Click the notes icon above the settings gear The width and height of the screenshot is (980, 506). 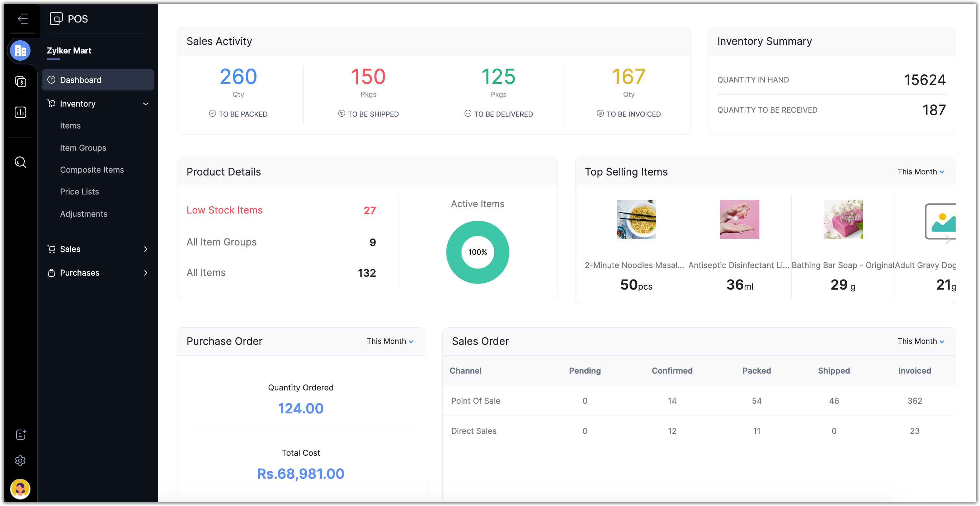[20, 435]
